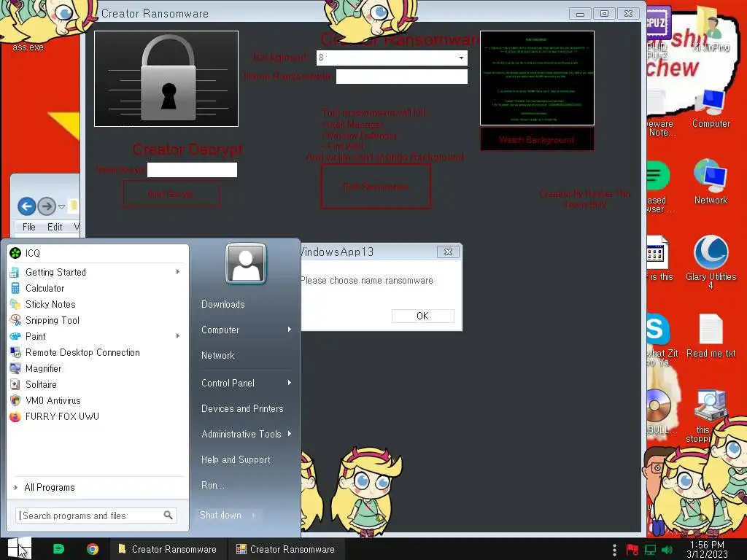Open Run... dialog entry
The height and width of the screenshot is (560, 747).
click(212, 485)
